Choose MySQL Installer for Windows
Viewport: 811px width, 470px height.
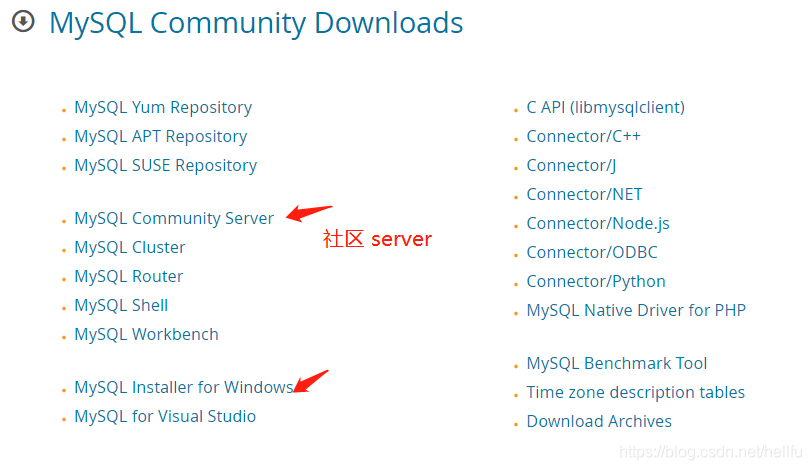[x=184, y=387]
